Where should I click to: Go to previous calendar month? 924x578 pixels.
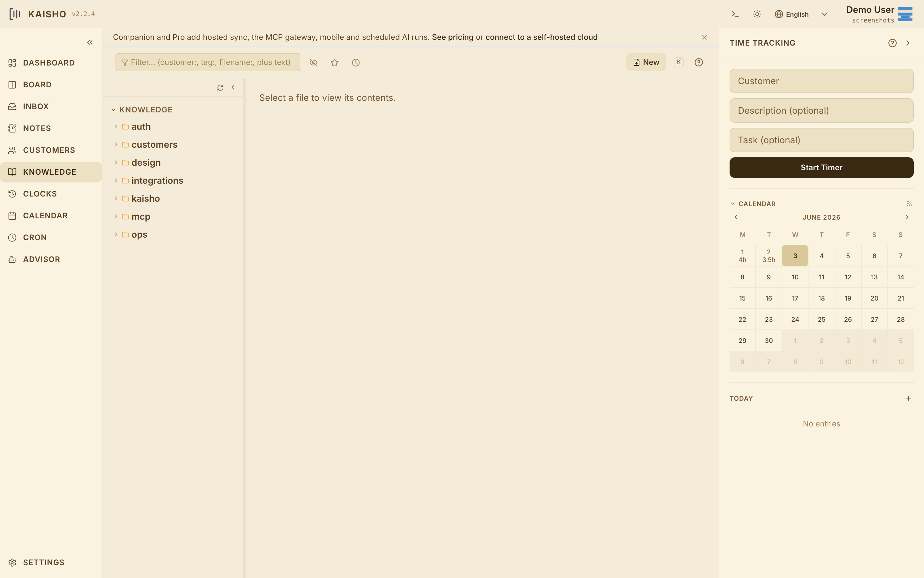(736, 217)
